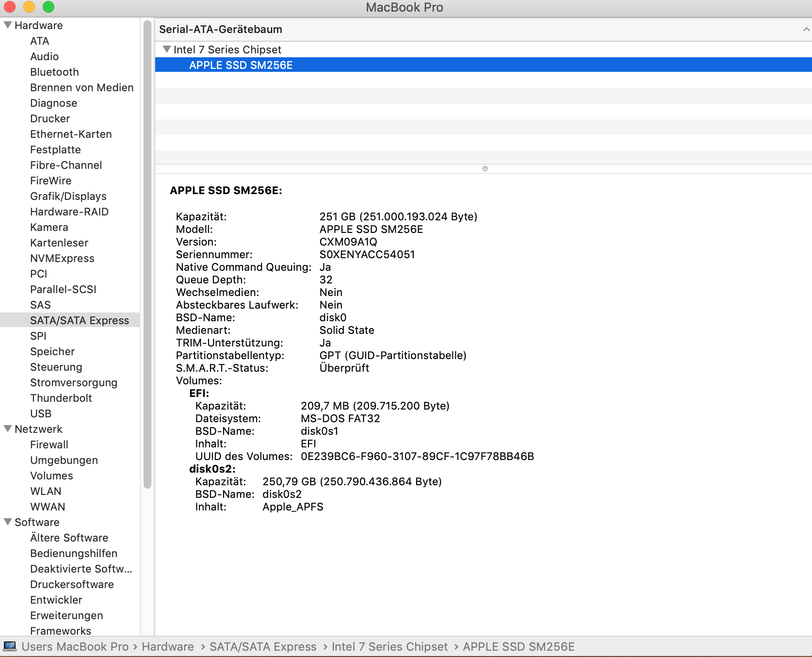812x657 pixels.
Task: Open Umgebungen under Netzwerk
Action: point(64,460)
